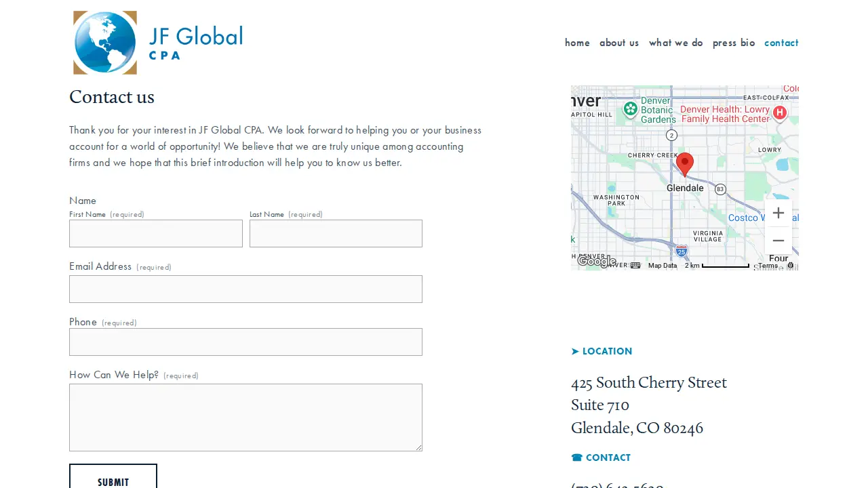Click the Contact us heading

click(112, 98)
